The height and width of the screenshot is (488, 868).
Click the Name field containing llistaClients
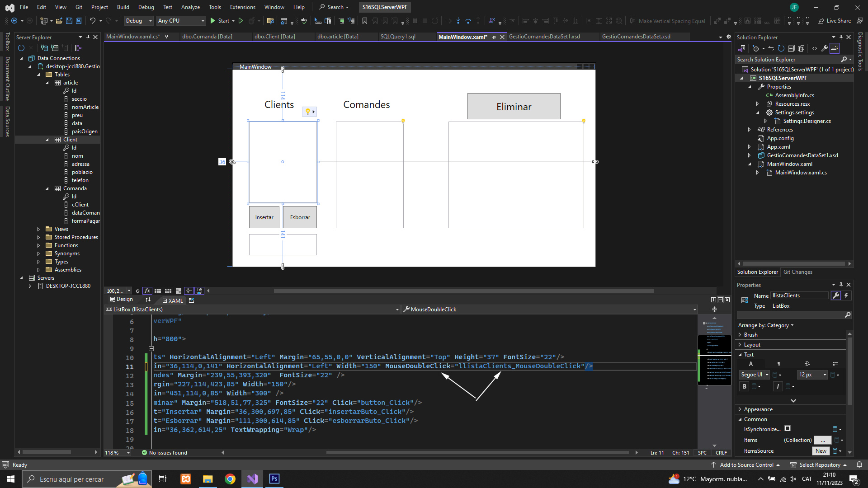click(799, 296)
